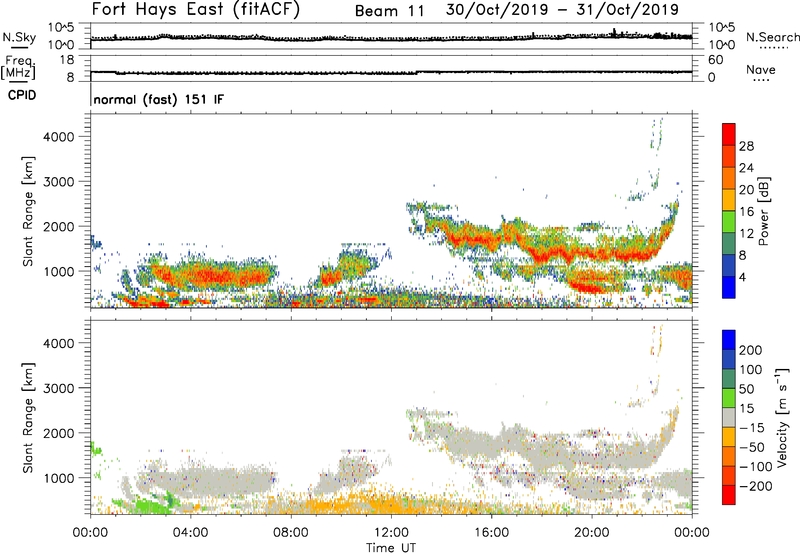This screenshot has height=554, width=800.
Task: Click the "Fort Hays East (fitACF)" plot title
Action: click(x=196, y=9)
